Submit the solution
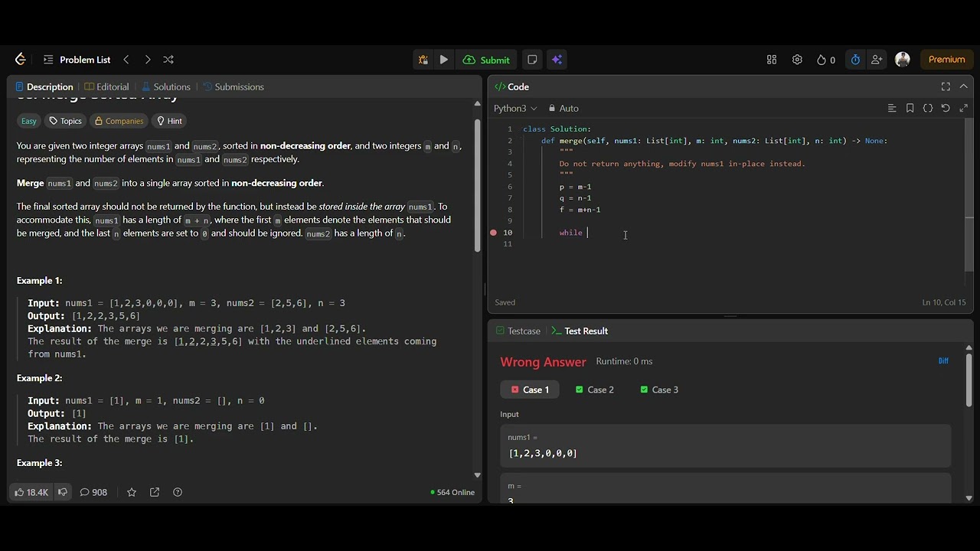This screenshot has width=980, height=551. coord(487,60)
